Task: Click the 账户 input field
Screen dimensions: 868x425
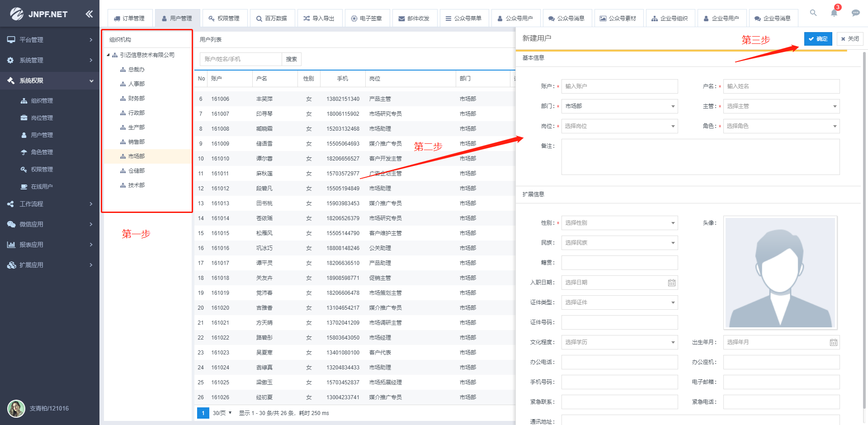Action: (619, 86)
